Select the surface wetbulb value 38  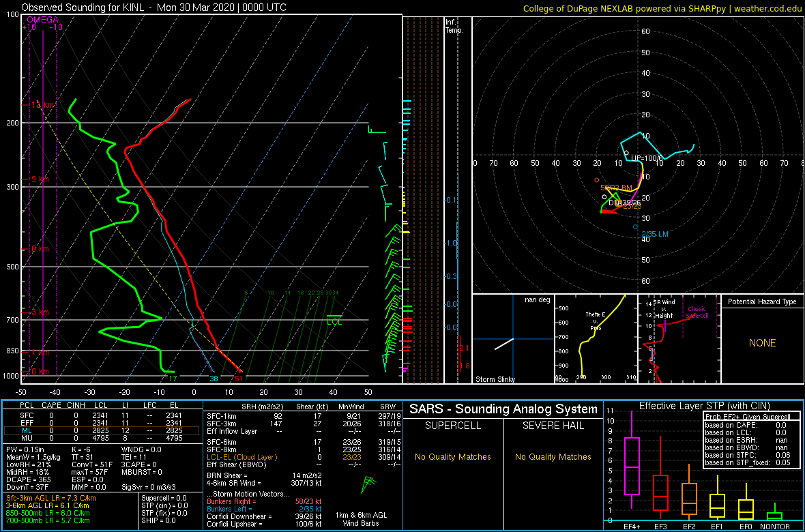click(214, 379)
